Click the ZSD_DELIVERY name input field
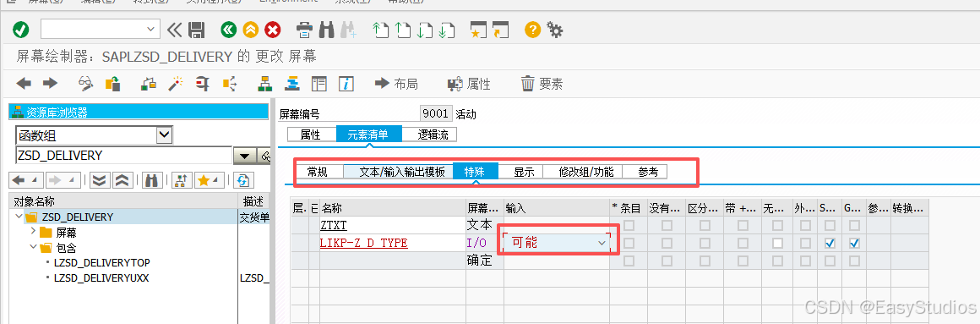 click(x=123, y=155)
